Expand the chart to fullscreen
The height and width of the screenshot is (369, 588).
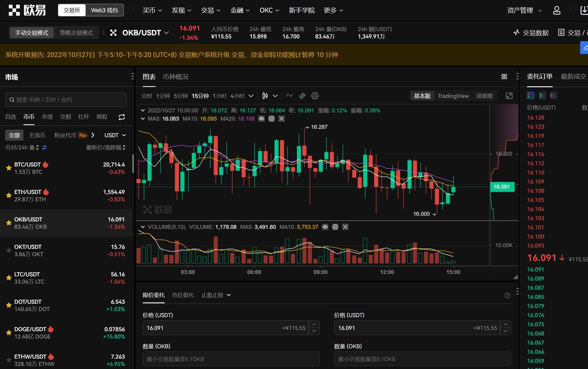509,95
